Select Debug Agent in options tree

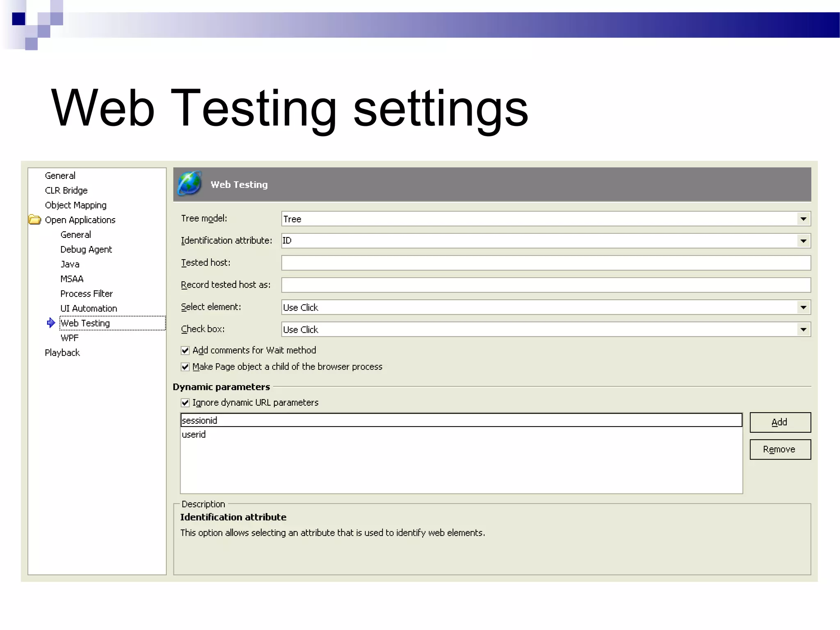tap(86, 249)
